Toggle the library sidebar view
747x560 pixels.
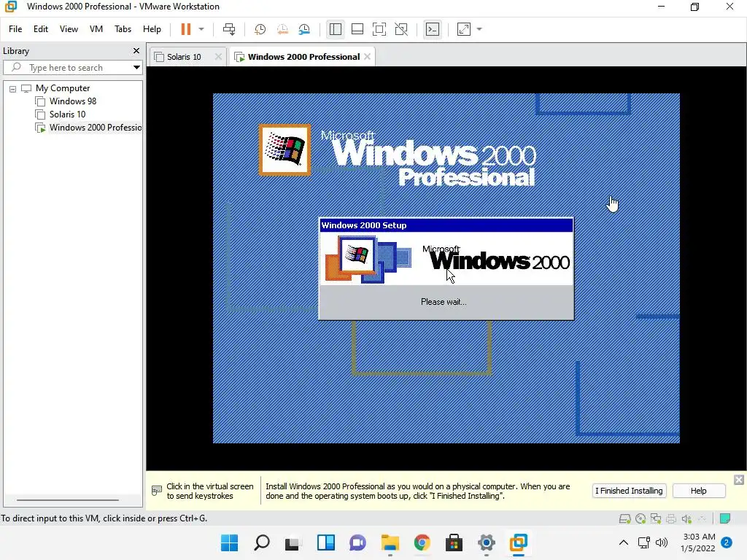[x=336, y=29]
